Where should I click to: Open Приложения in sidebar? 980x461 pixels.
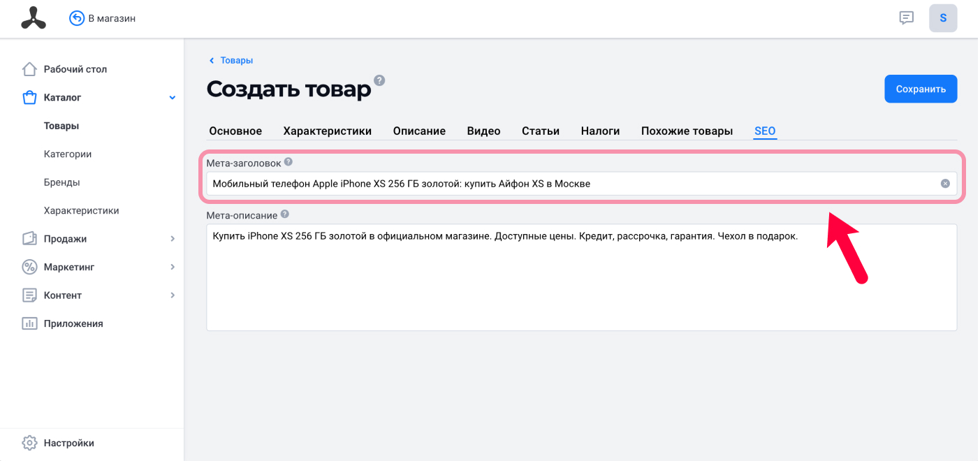(73, 323)
